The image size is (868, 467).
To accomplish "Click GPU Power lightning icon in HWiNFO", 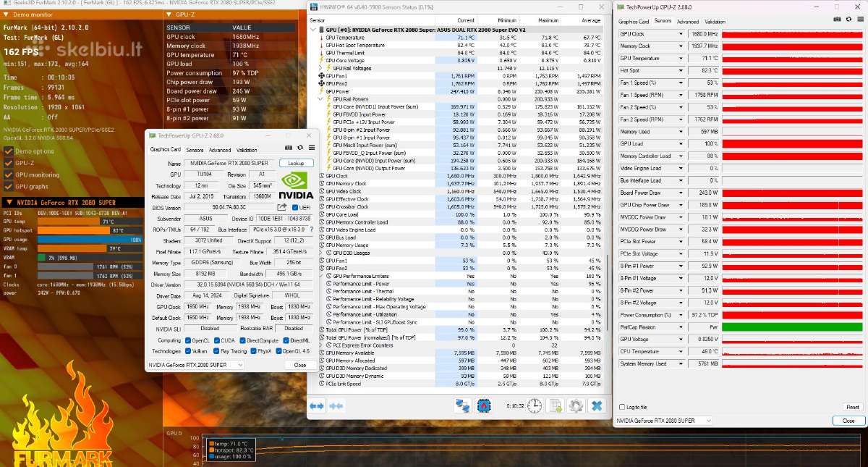I will pos(322,92).
